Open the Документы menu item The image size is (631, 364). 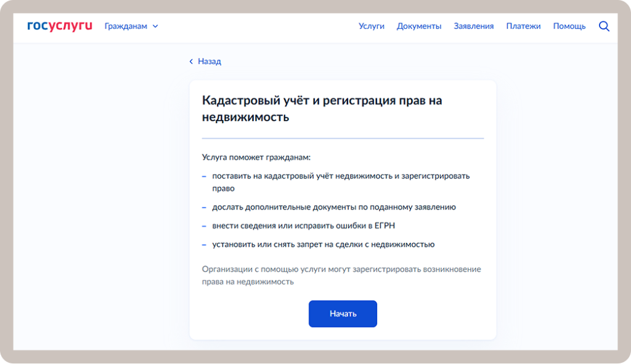tap(419, 26)
